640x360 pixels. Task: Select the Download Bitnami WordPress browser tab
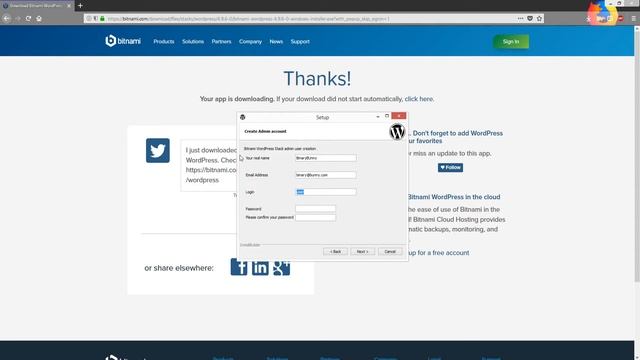click(36, 6)
